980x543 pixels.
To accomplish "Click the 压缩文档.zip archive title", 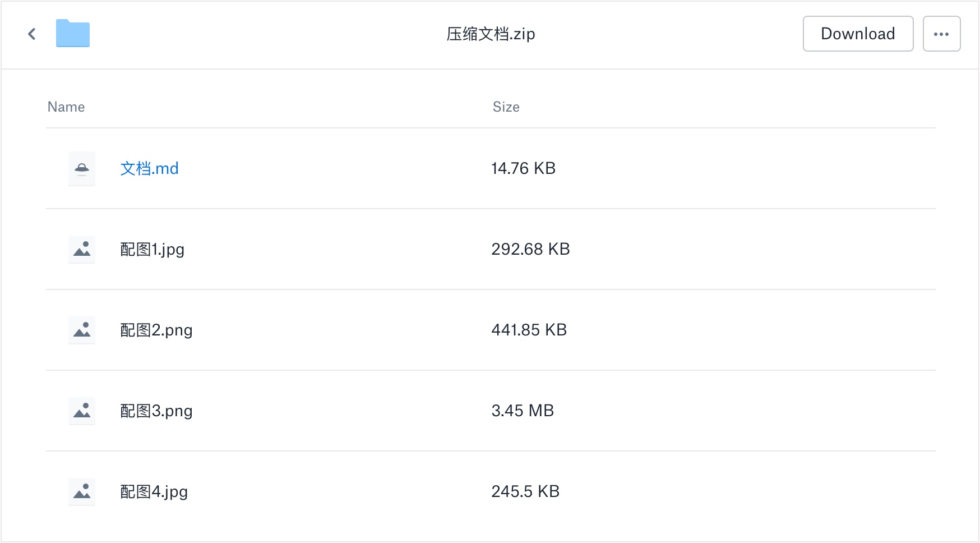I will pos(491,34).
